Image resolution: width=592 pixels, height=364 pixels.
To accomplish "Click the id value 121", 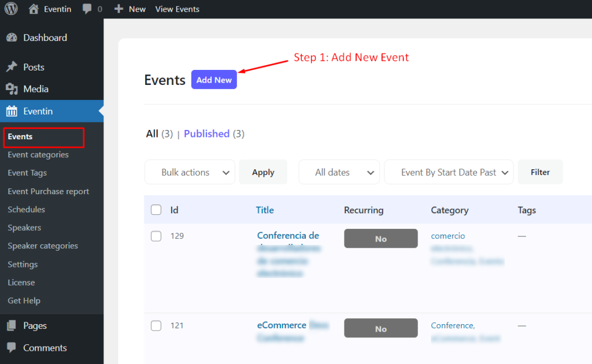I will pyautogui.click(x=177, y=325).
